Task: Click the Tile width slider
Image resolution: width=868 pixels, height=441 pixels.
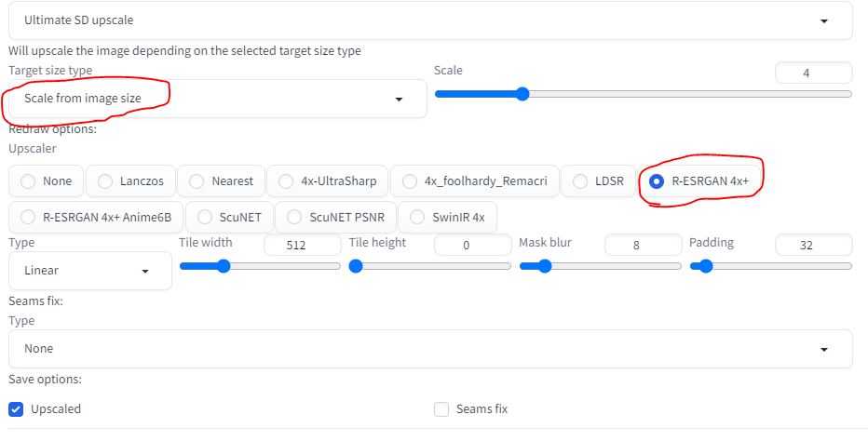Action: [x=260, y=267]
